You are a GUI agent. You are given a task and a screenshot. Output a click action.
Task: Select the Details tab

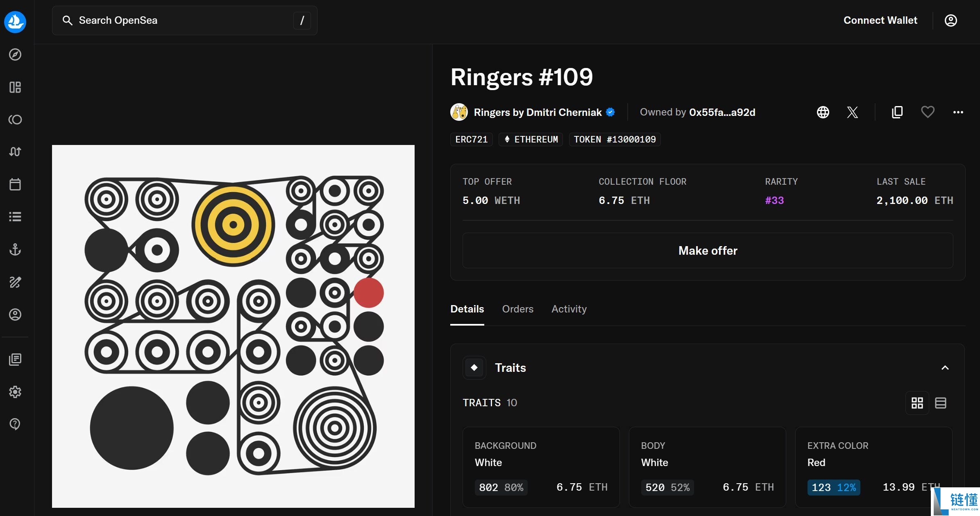[x=467, y=309]
